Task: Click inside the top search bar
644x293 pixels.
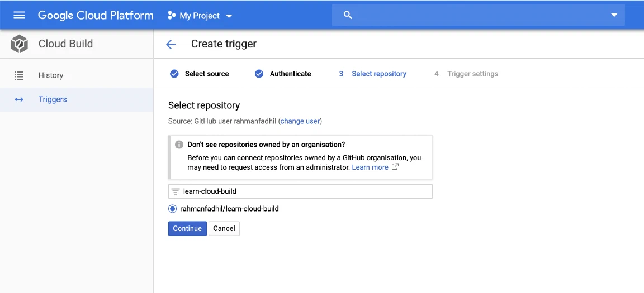Action: [478, 15]
